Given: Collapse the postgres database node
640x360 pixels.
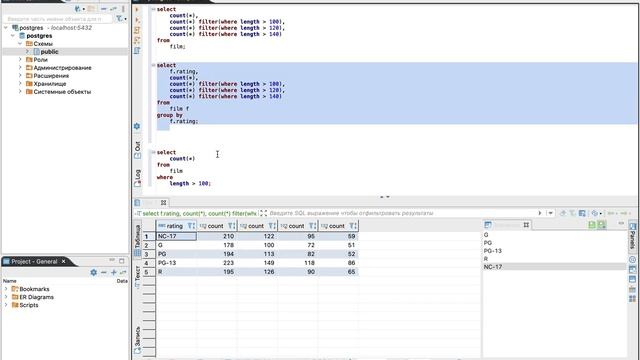Looking at the screenshot, I should [13, 36].
